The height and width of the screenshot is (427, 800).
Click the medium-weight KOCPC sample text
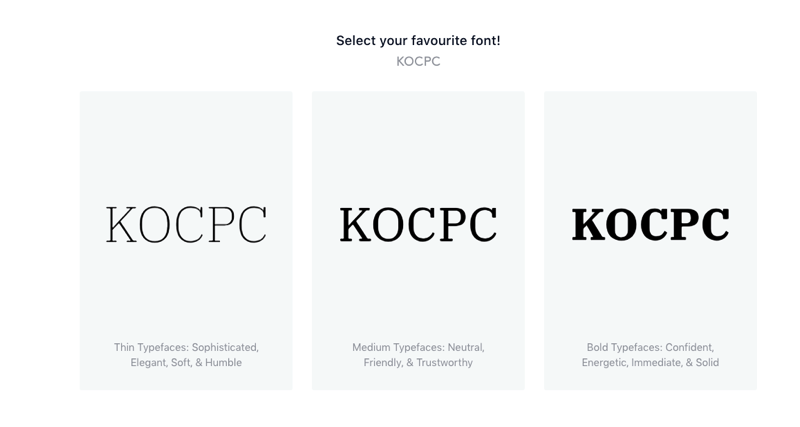click(x=418, y=224)
